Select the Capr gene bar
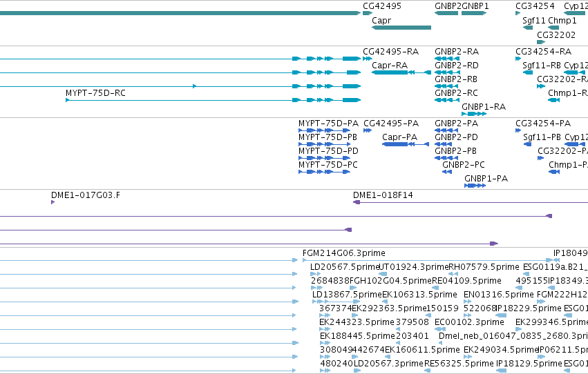 pyautogui.click(x=401, y=28)
